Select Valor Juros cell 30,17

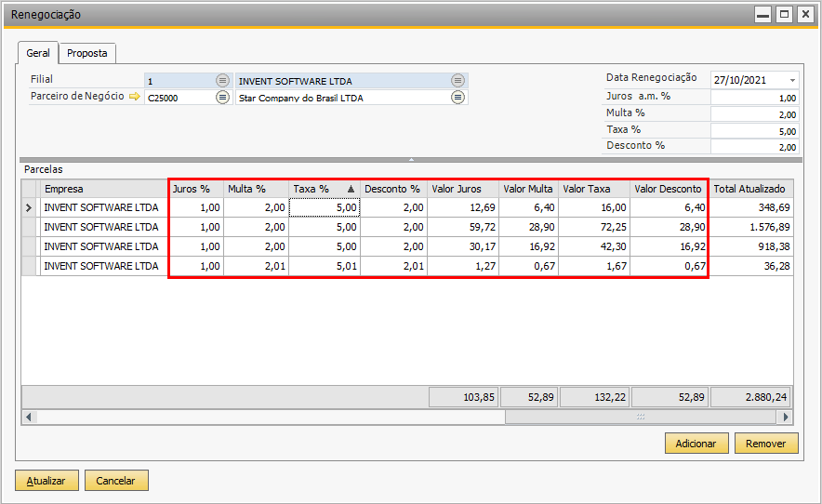tap(463, 246)
